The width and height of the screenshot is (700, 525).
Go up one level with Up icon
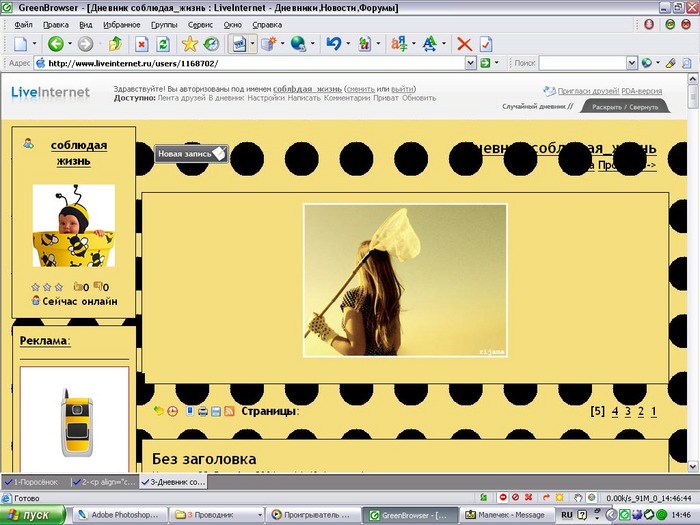pos(115,44)
